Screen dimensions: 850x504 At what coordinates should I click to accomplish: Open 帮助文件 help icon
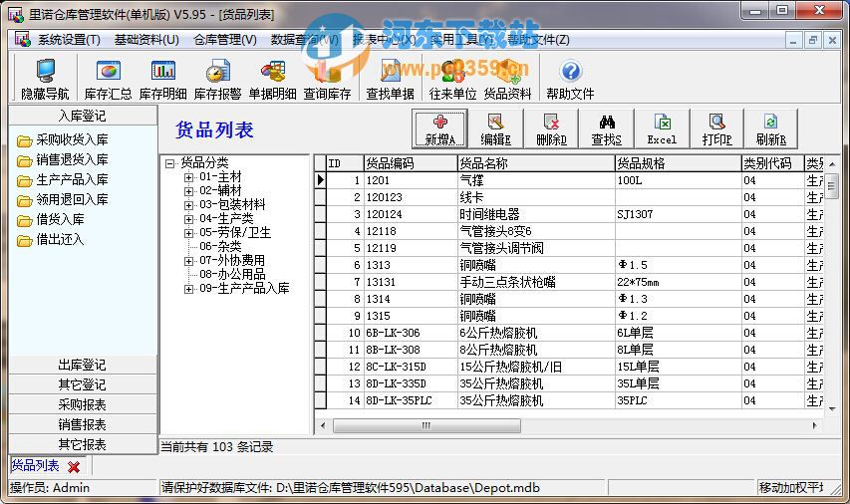[x=570, y=79]
